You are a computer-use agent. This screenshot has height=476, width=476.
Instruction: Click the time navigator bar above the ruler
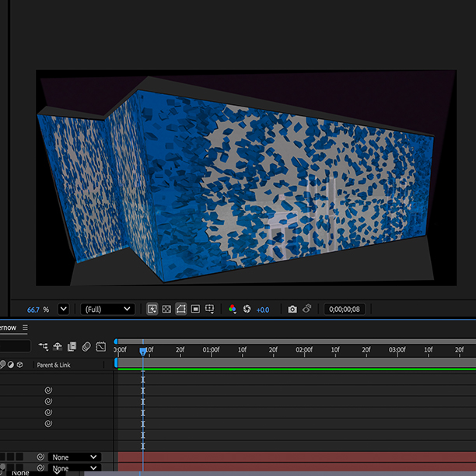click(296, 341)
